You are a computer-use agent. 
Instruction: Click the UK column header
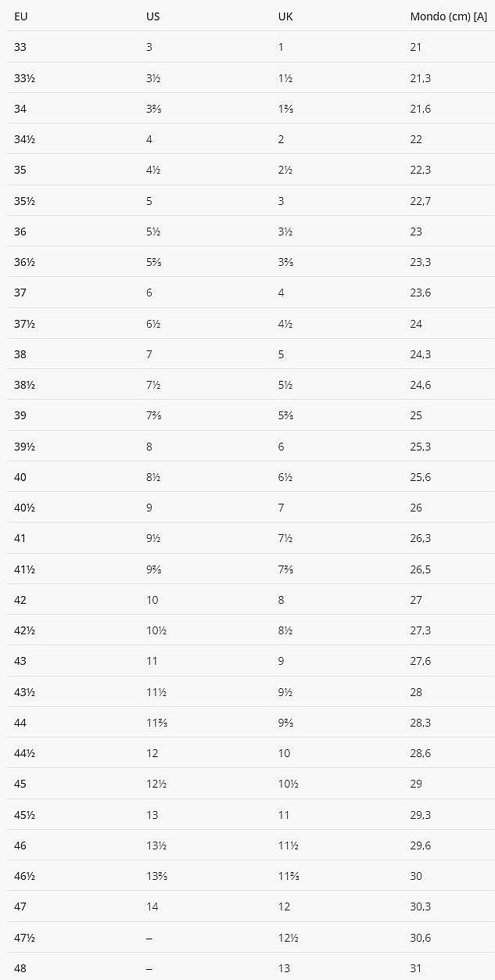click(285, 16)
